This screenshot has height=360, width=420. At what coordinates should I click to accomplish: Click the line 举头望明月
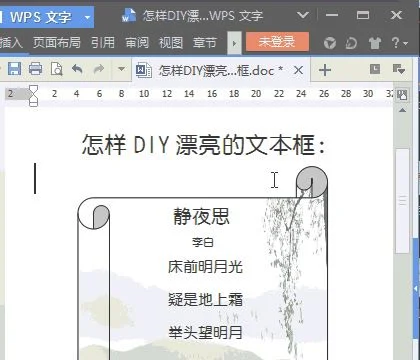click(205, 332)
